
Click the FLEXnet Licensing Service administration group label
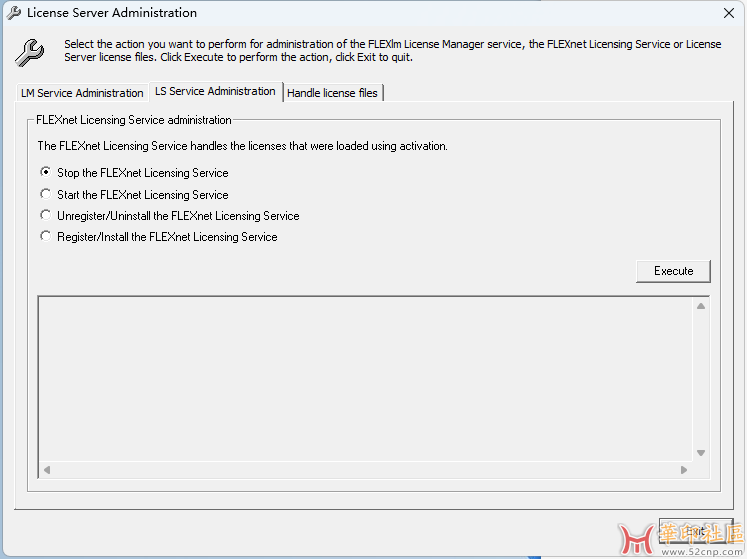(134, 120)
